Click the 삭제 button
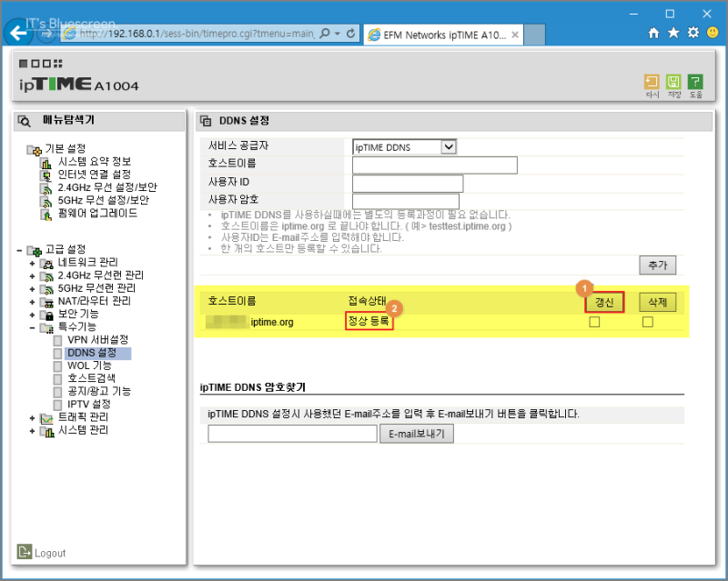 [657, 303]
